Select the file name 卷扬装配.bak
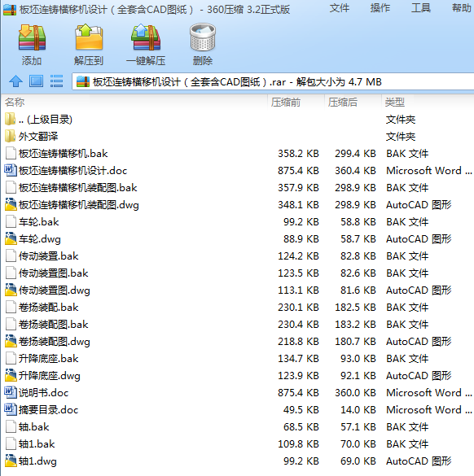474x476 pixels. click(x=49, y=308)
